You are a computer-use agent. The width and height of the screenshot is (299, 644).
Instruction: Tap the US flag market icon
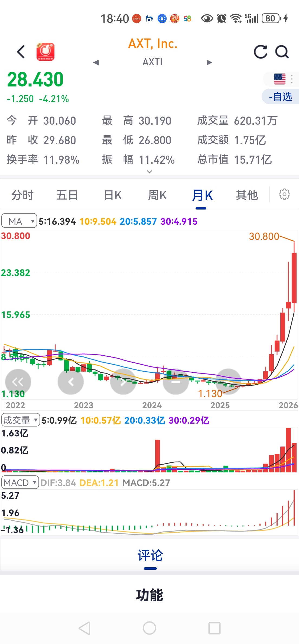tap(279, 79)
